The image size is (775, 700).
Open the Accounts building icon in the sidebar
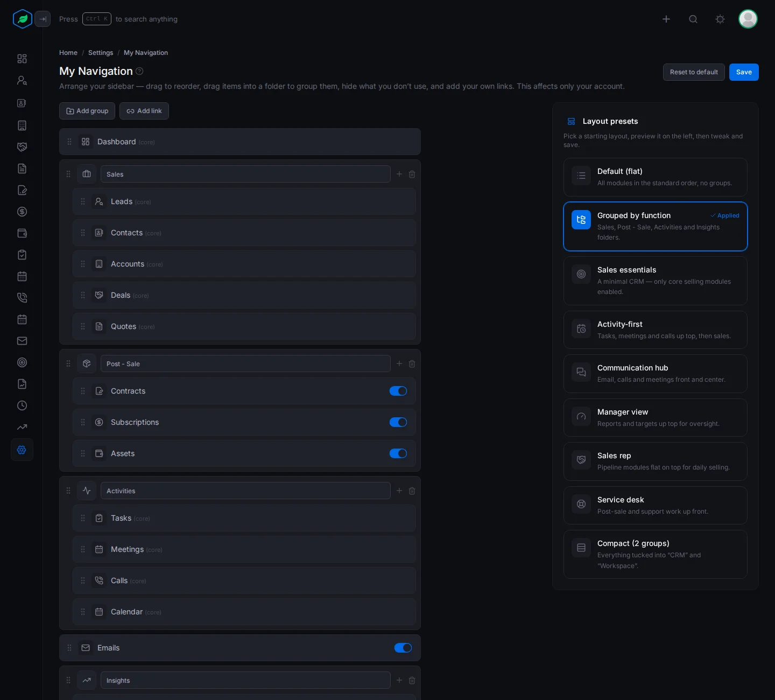tap(22, 125)
